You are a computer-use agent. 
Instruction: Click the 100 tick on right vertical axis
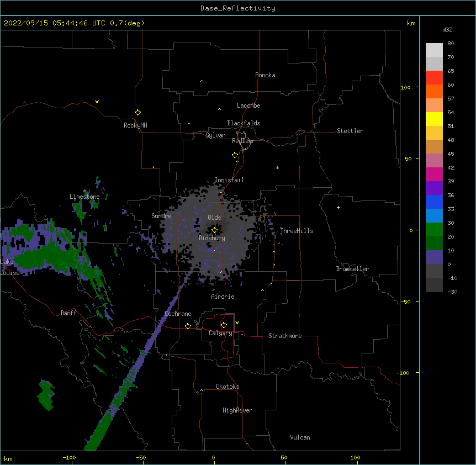point(405,87)
